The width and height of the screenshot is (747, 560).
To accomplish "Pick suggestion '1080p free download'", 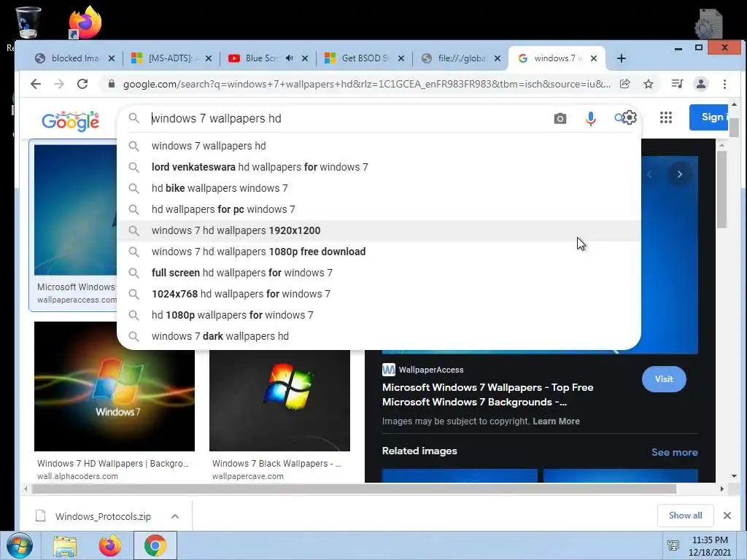I will tap(379, 252).
